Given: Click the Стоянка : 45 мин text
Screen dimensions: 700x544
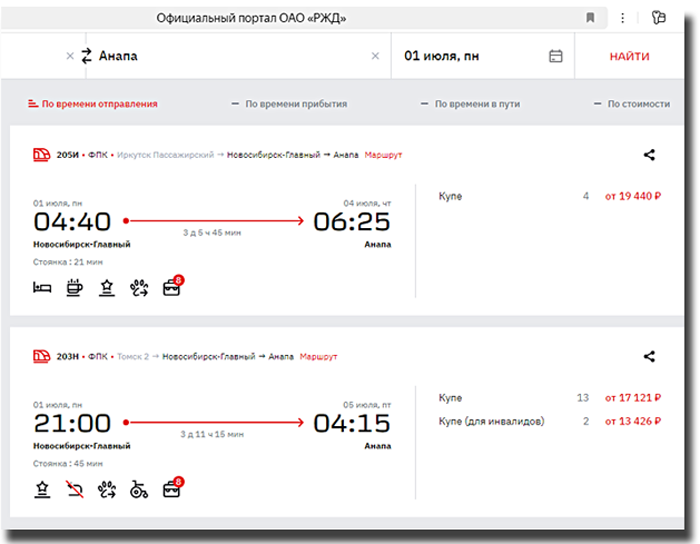Looking at the screenshot, I should point(68,464).
